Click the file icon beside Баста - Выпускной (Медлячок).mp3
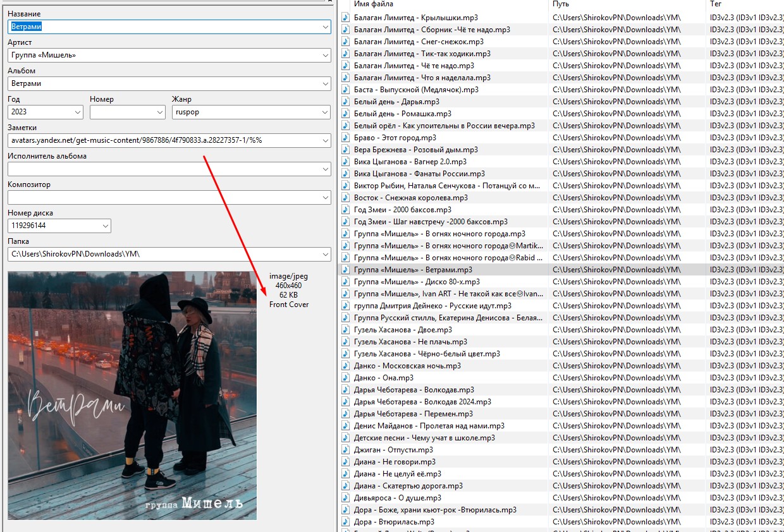The height and width of the screenshot is (532, 784). pyautogui.click(x=345, y=90)
